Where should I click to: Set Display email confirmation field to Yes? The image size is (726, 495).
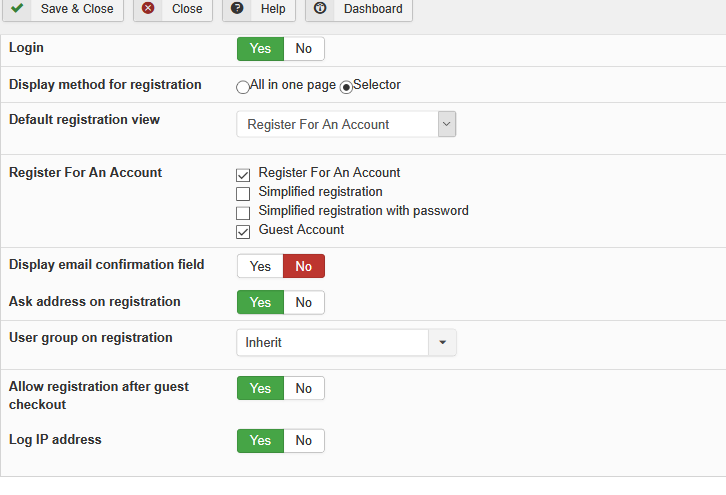click(260, 266)
